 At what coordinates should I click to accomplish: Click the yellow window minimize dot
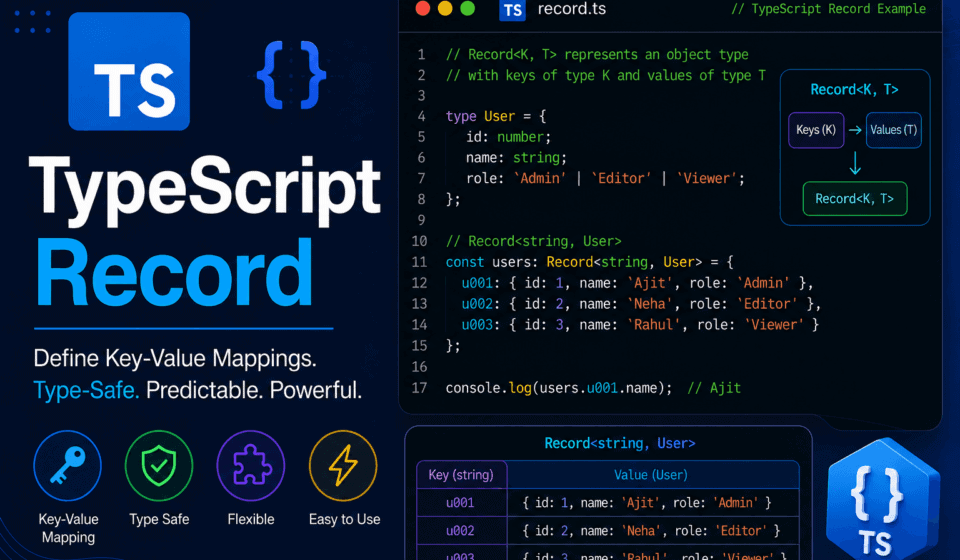[x=445, y=9]
